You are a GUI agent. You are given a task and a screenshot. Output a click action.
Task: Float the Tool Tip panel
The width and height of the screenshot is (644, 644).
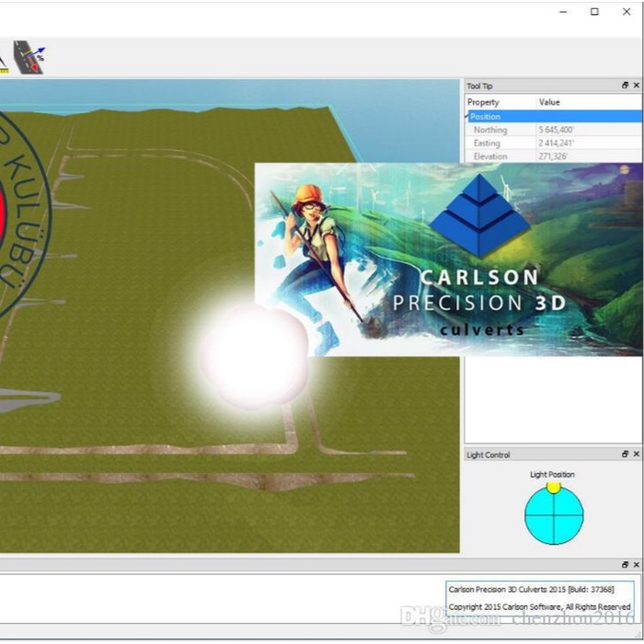coord(625,85)
